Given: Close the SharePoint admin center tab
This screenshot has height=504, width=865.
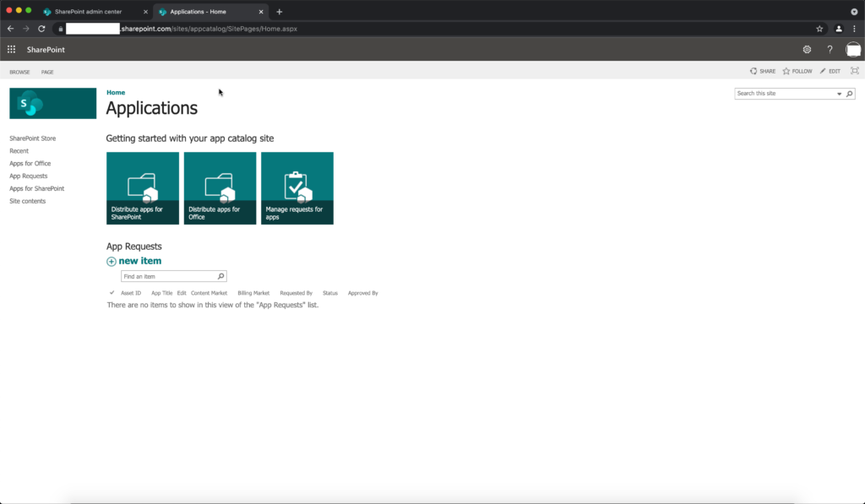Looking at the screenshot, I should (x=145, y=12).
